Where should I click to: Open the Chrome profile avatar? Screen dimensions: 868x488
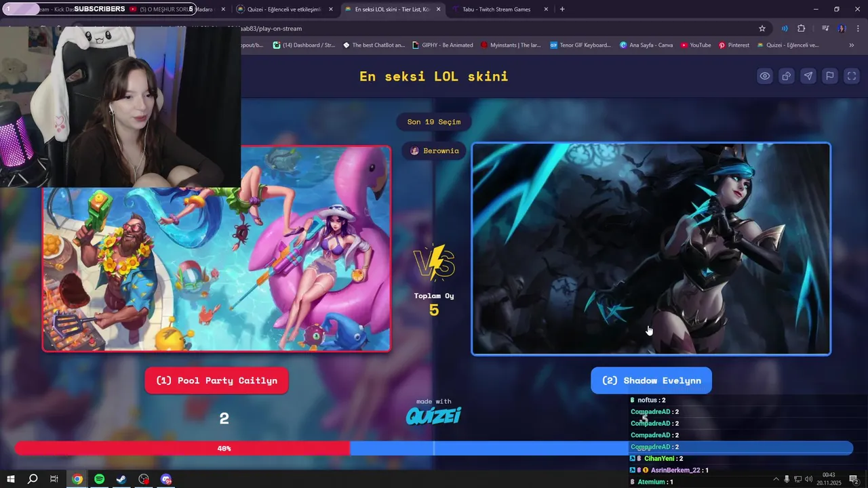point(842,28)
